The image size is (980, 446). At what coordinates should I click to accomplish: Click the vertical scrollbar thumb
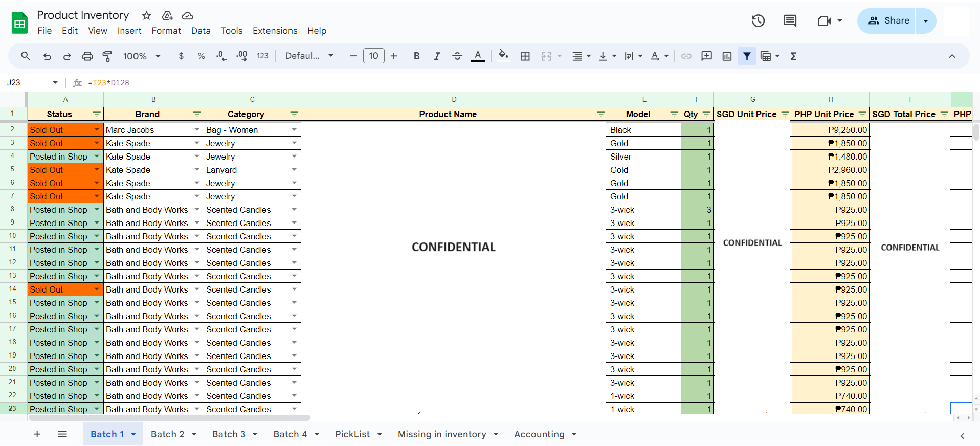point(976,132)
